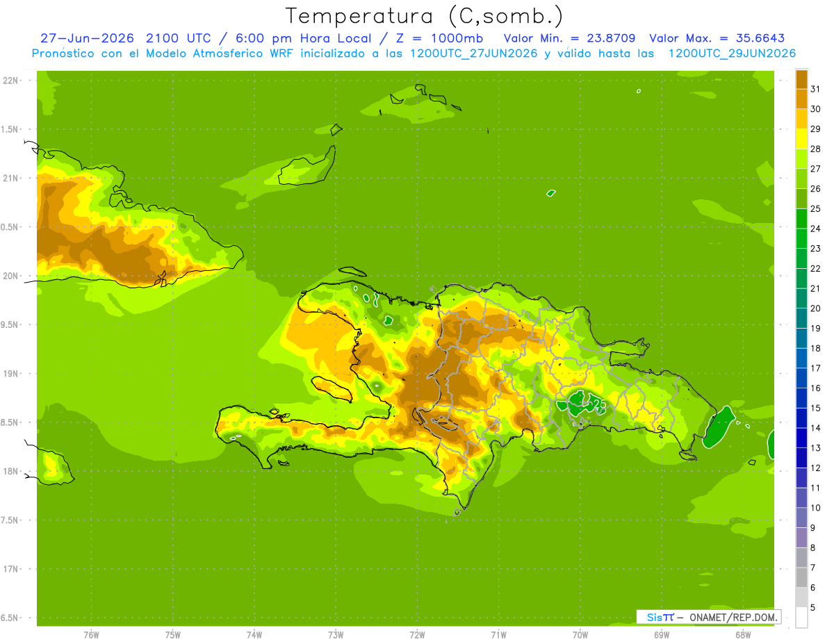Click the 73W longitude axis label
This screenshot has height=644, width=834.
click(x=336, y=634)
